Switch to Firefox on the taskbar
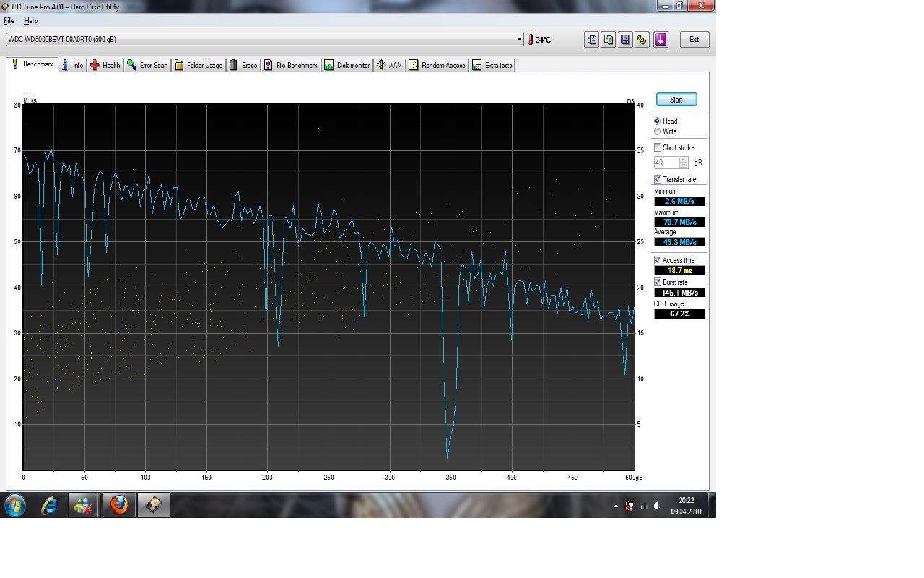 pyautogui.click(x=119, y=506)
